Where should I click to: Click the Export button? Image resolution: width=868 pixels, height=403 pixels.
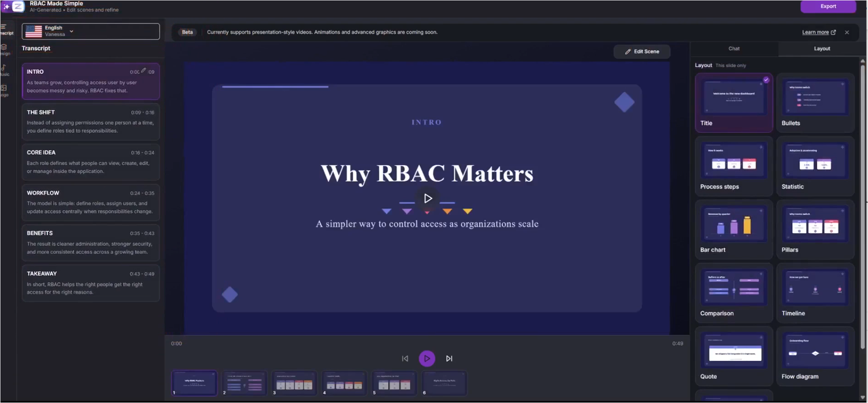point(828,6)
